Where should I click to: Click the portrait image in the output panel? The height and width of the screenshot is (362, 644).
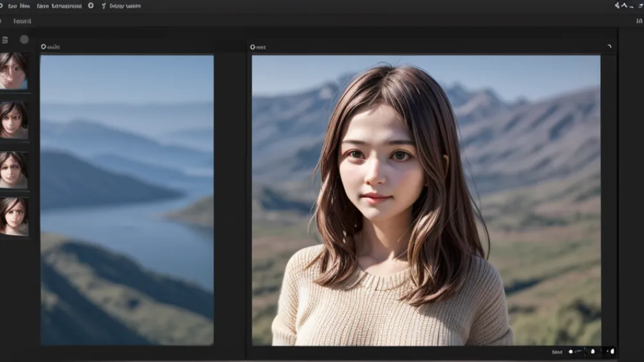(425, 200)
